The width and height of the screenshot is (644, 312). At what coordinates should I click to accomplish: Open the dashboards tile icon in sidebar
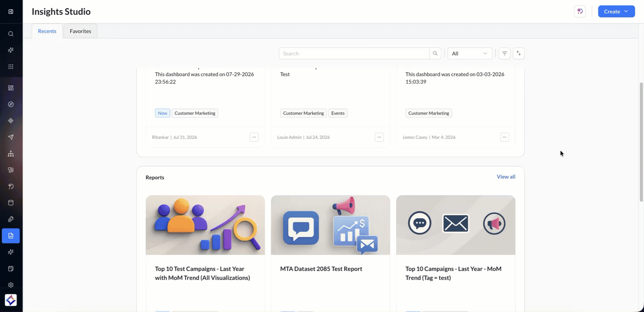[x=11, y=88]
